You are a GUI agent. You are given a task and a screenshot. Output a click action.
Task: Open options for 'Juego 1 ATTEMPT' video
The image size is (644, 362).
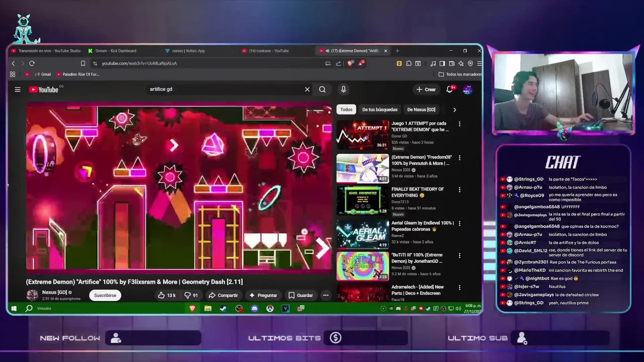(x=459, y=124)
